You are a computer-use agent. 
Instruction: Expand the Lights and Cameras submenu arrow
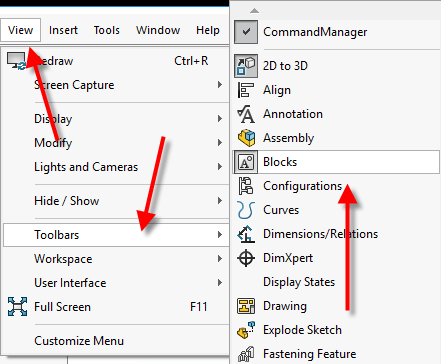(220, 167)
